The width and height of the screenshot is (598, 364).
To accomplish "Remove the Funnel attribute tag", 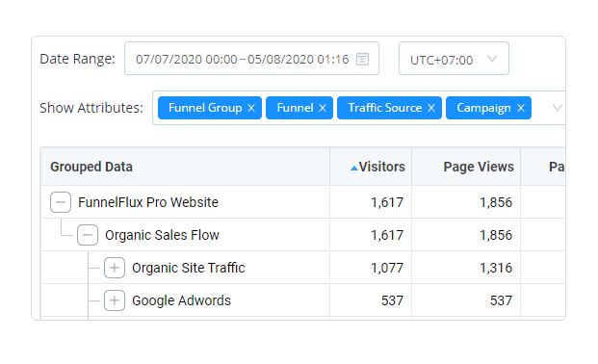I will point(323,108).
